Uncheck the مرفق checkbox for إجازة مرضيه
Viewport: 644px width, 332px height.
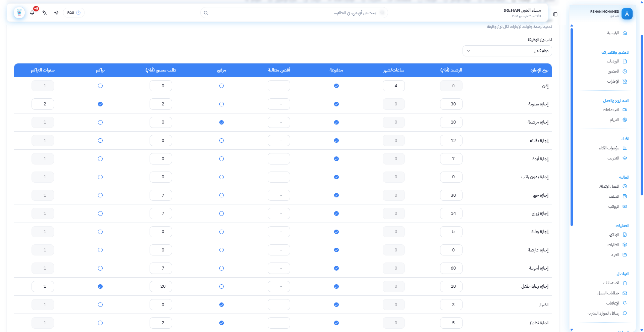coord(221,123)
